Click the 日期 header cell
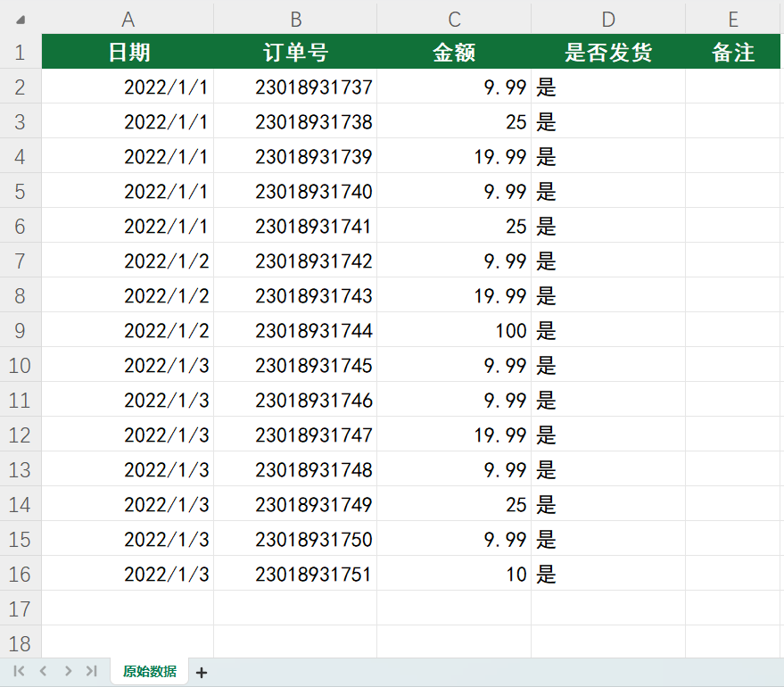 [x=128, y=52]
